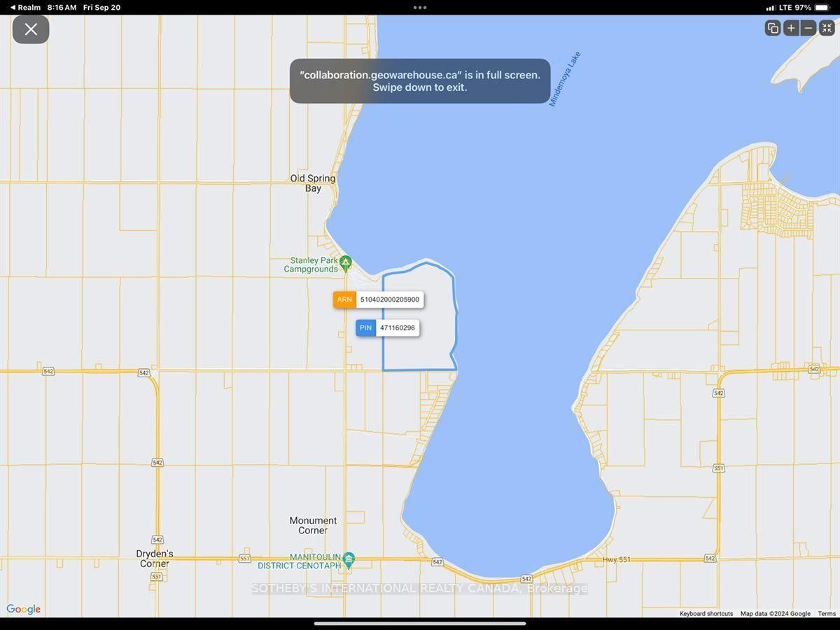Return to Realm app in status bar
Image resolution: width=840 pixels, height=630 pixels.
[x=25, y=7]
